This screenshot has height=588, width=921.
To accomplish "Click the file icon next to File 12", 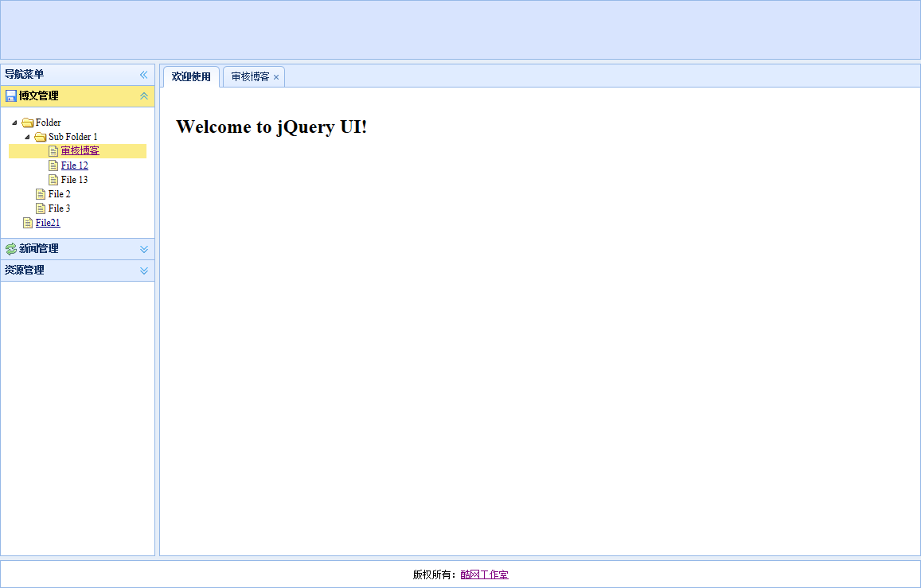I will 52,165.
